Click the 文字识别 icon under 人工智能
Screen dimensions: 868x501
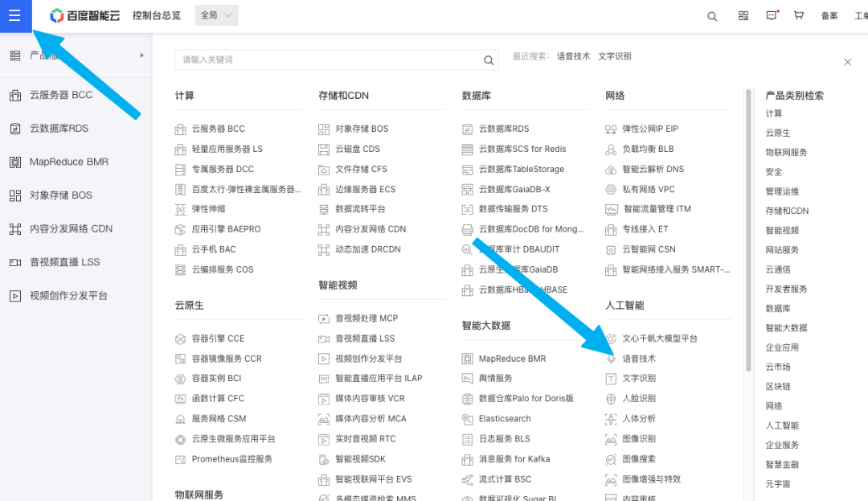tap(611, 379)
